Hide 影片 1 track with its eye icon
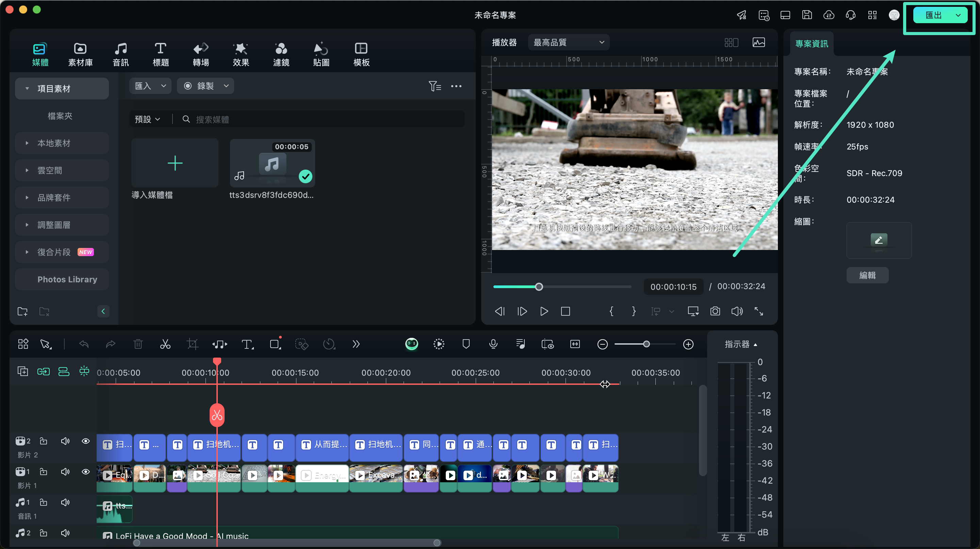Viewport: 980px width, 549px height. (86, 472)
